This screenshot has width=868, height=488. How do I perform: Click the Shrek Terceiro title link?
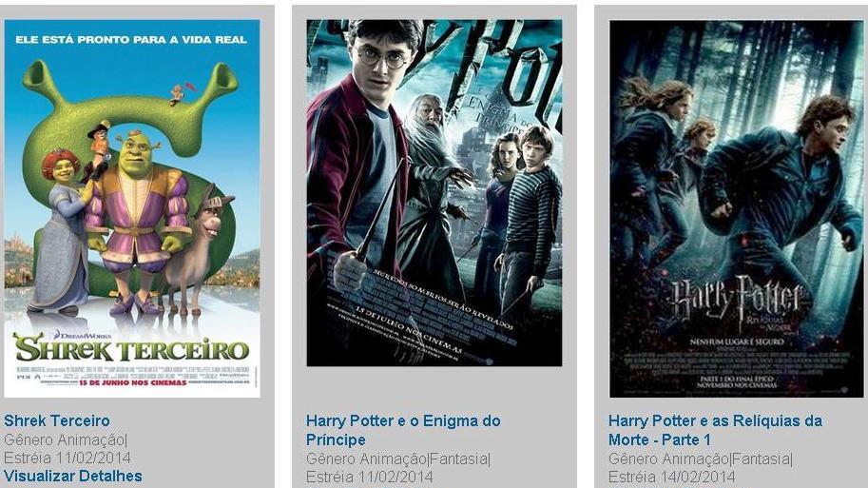[56, 420]
